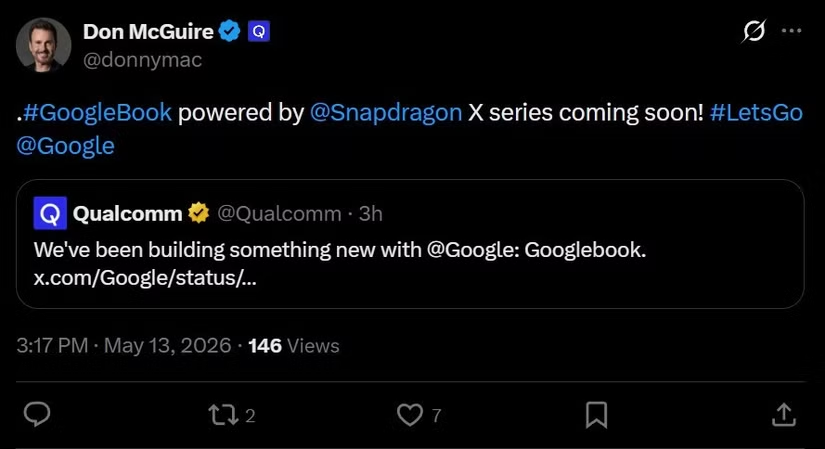View the 146 Views analytics
This screenshot has width=825, height=449.
pyautogui.click(x=294, y=346)
